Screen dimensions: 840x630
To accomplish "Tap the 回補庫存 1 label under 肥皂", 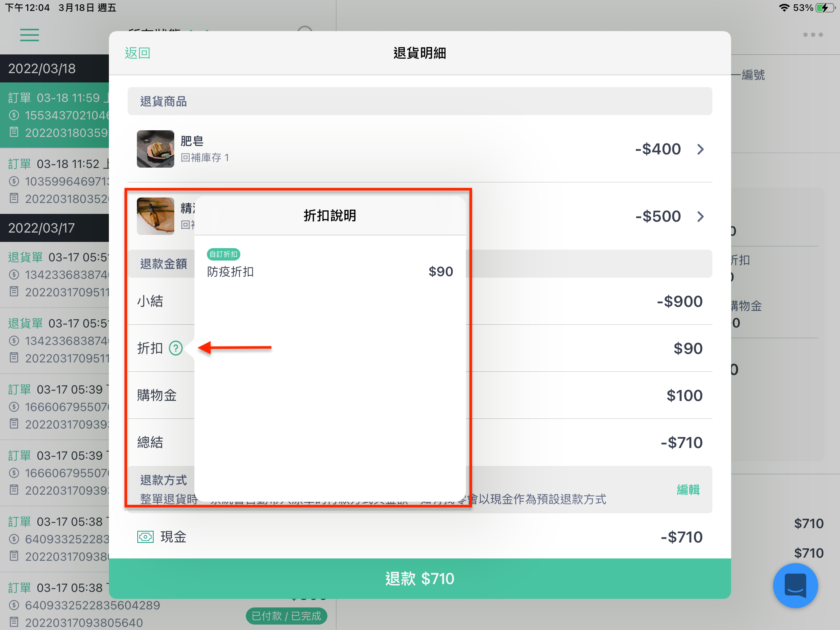I will (x=205, y=157).
